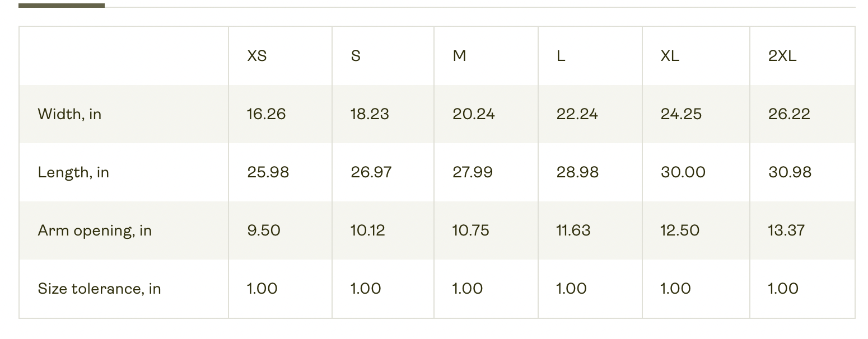
Task: Click the XL size column header
Action: point(670,56)
